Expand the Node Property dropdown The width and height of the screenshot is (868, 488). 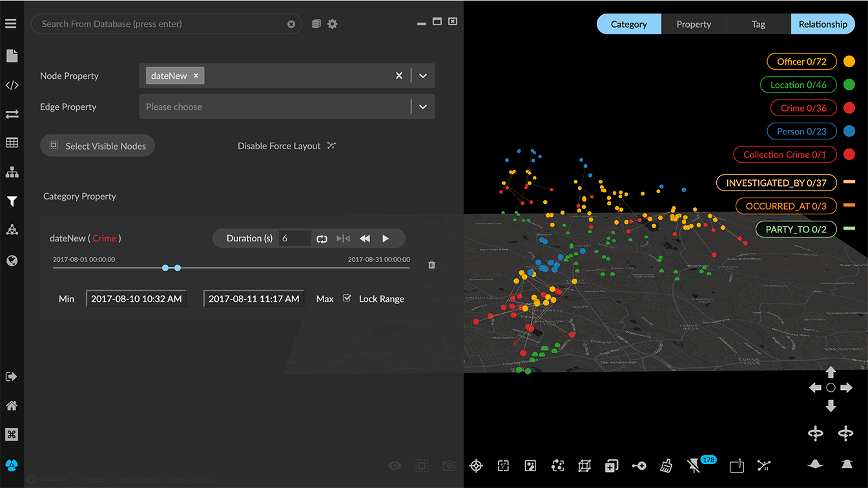coord(422,76)
